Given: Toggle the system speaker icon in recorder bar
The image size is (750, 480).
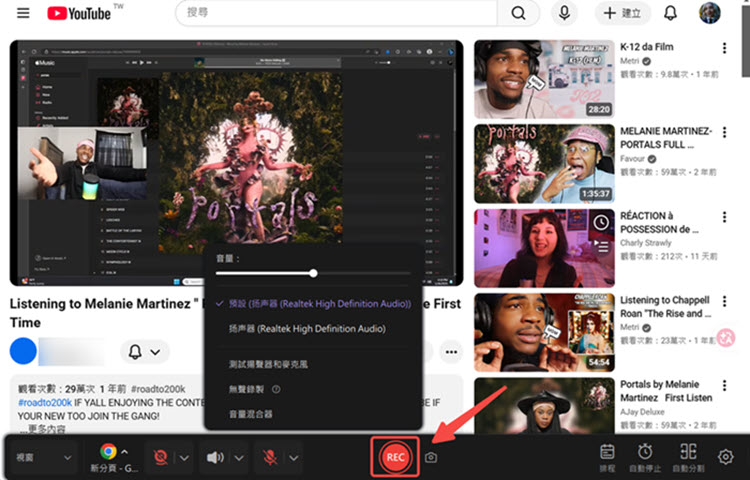Looking at the screenshot, I should coord(215,458).
